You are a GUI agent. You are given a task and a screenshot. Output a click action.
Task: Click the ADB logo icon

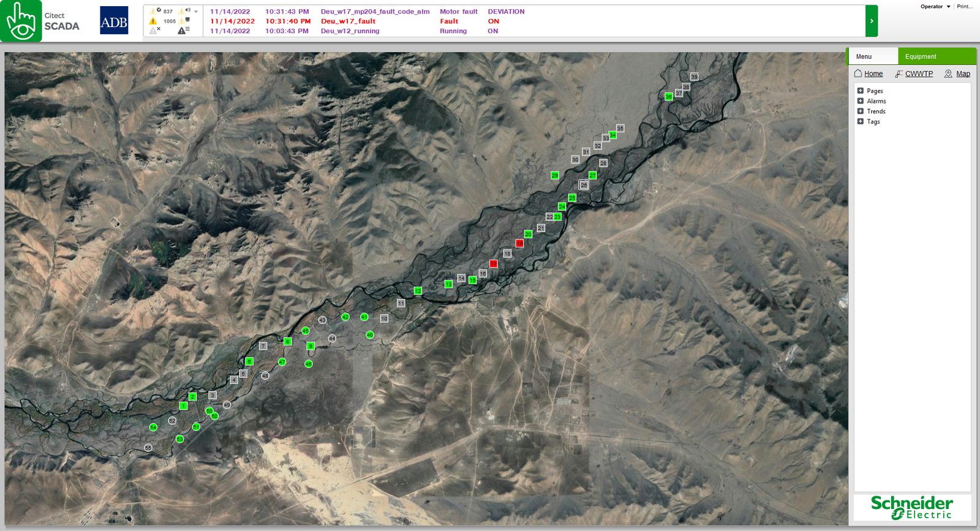(114, 20)
